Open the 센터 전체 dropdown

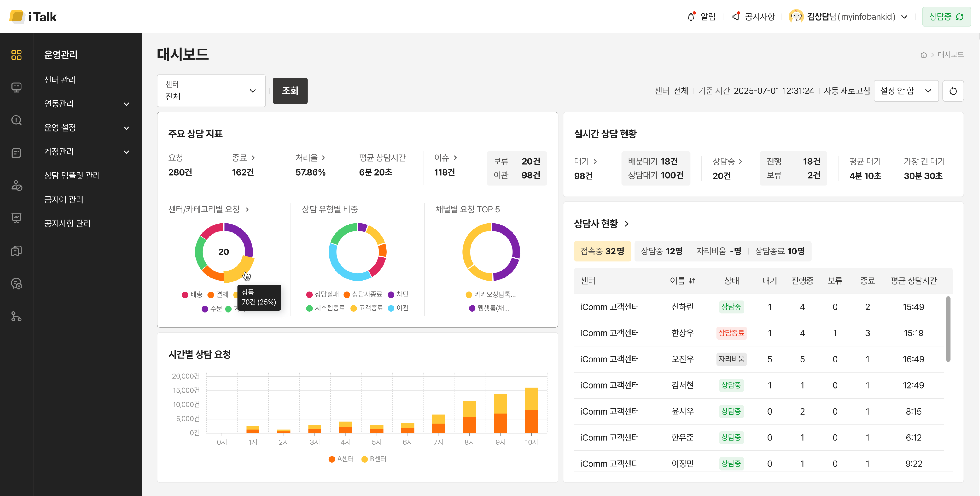pyautogui.click(x=211, y=91)
